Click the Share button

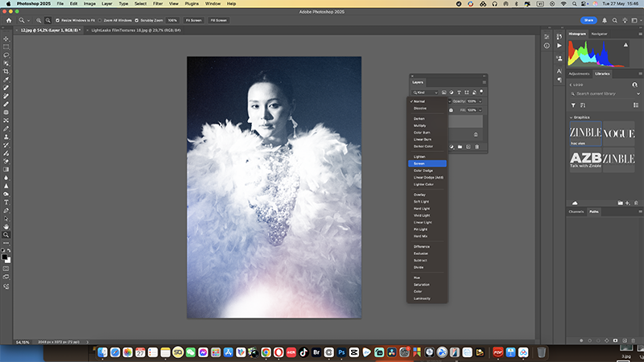point(588,19)
